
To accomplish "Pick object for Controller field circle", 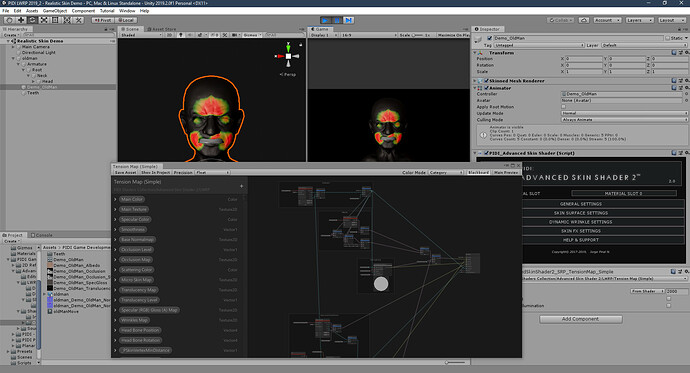I will coord(686,94).
